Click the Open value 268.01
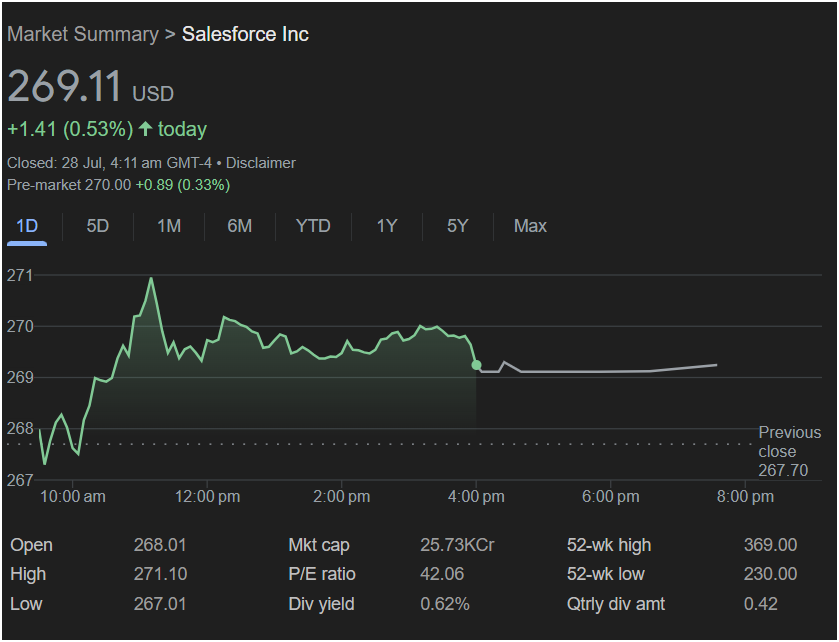The image size is (839, 642). 160,545
